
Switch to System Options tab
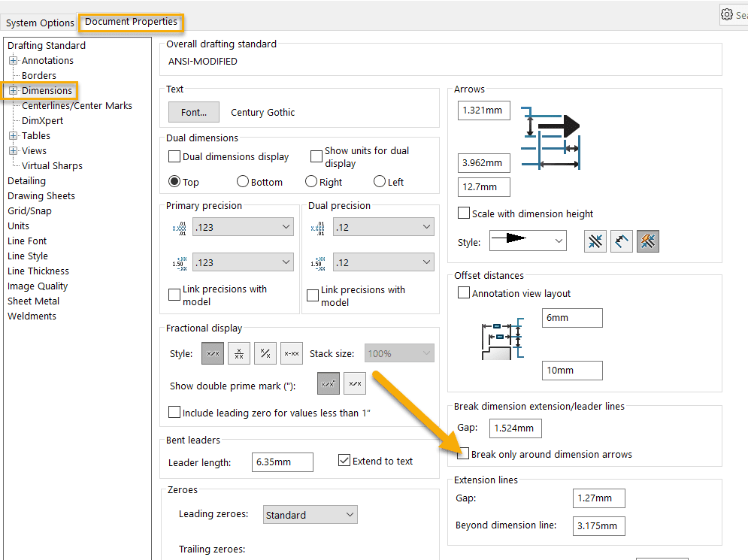[x=40, y=23]
